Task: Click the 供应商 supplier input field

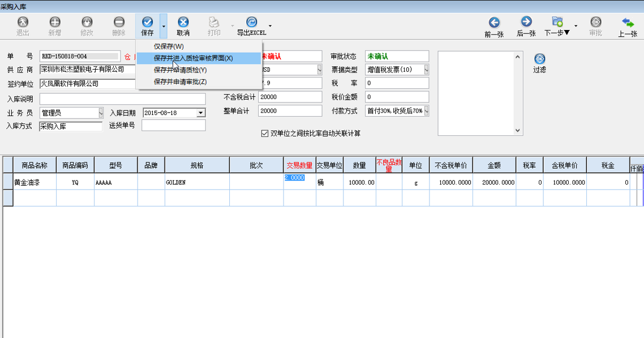Action: pyautogui.click(x=88, y=70)
